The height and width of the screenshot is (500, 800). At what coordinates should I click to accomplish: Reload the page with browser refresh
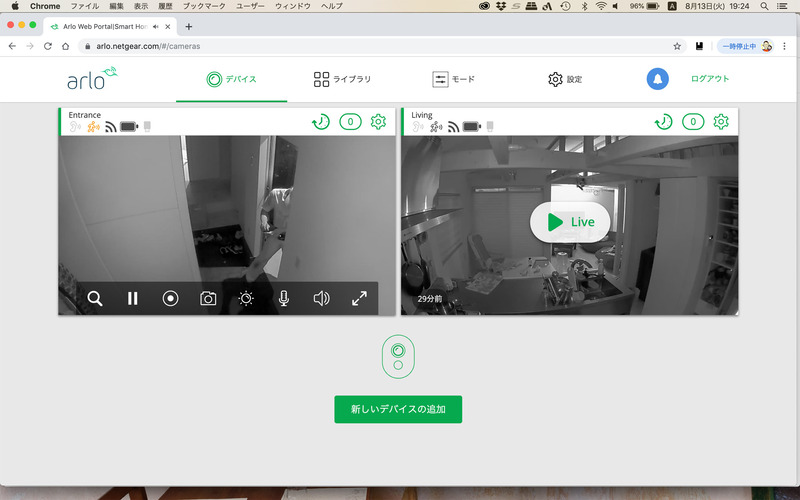click(x=47, y=46)
